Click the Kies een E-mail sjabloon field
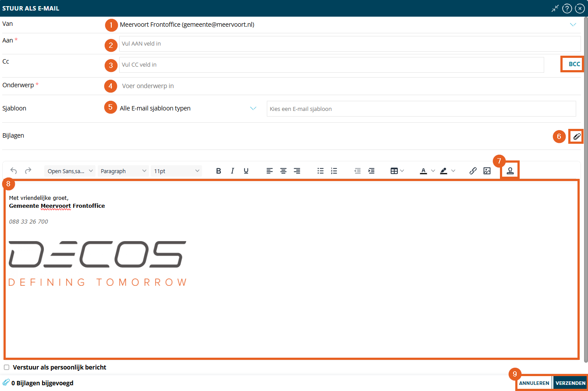588x391 pixels. tap(421, 109)
